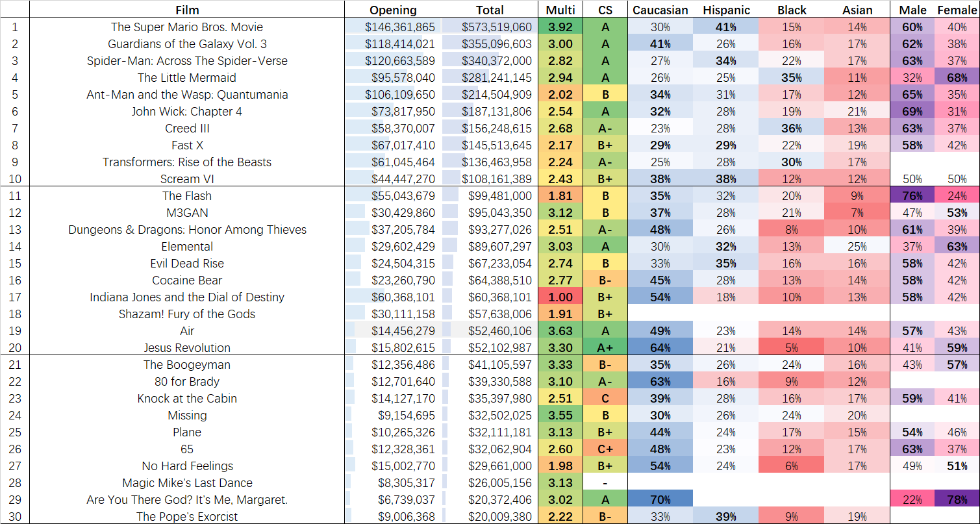Click total value $573,519,060
Screen dimensions: 980x524
tap(490, 27)
